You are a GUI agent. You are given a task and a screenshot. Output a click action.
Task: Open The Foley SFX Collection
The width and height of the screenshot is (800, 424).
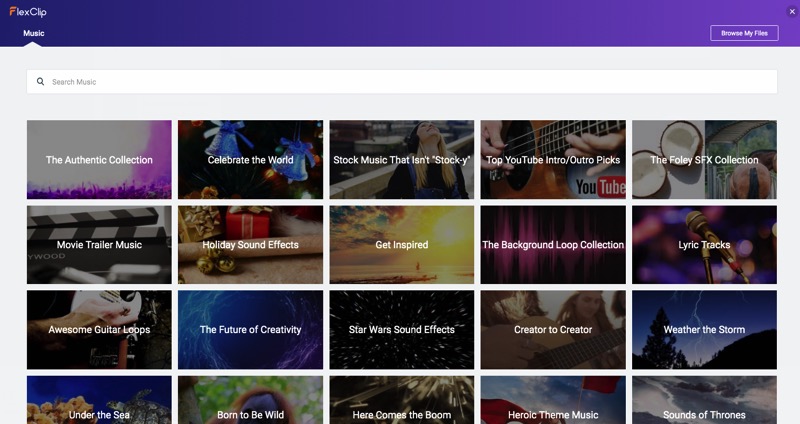point(705,160)
